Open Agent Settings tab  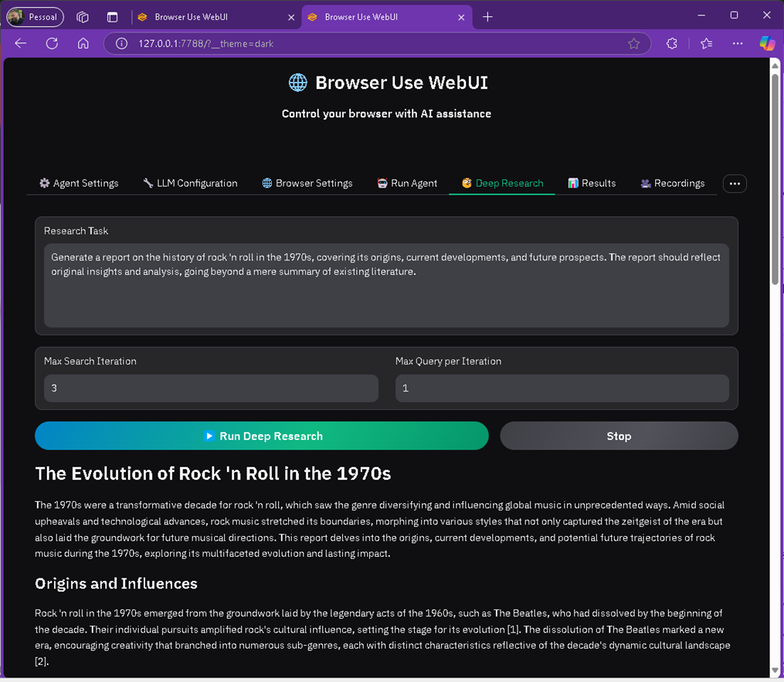click(x=79, y=183)
